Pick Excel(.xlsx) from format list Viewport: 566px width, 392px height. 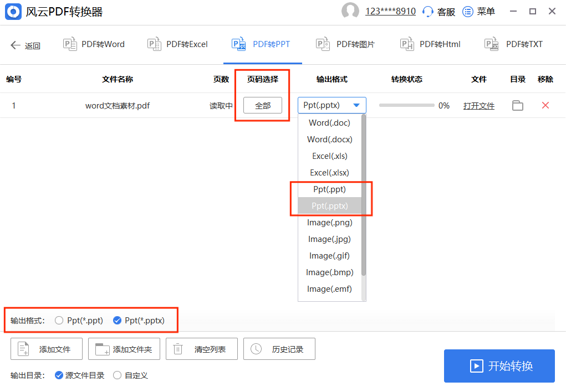[329, 172]
